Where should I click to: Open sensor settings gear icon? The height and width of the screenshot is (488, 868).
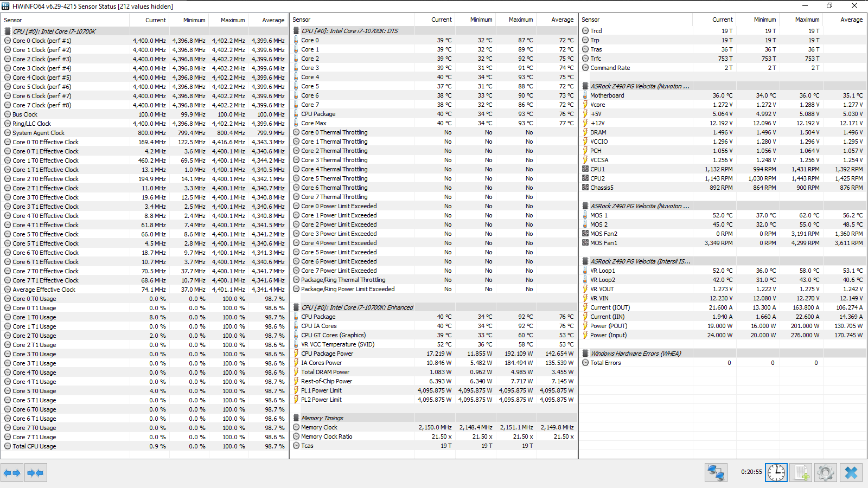click(x=825, y=473)
